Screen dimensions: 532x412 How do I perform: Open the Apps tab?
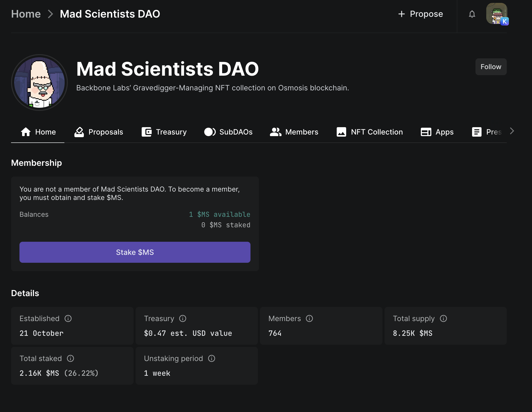click(437, 132)
